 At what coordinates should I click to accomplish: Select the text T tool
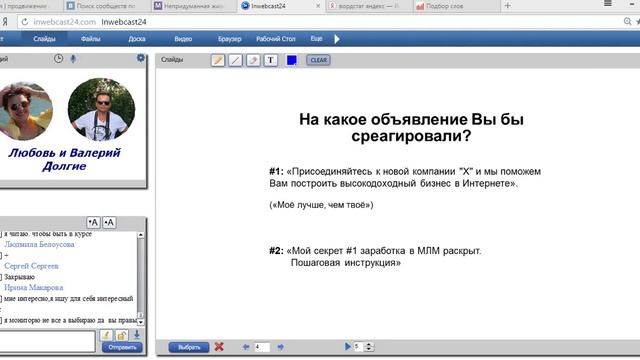(271, 60)
